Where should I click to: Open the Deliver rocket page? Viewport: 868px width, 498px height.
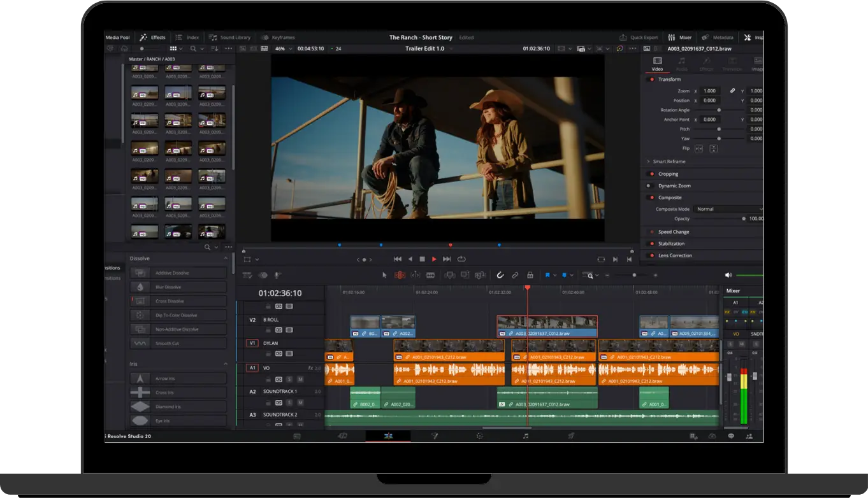pyautogui.click(x=571, y=436)
